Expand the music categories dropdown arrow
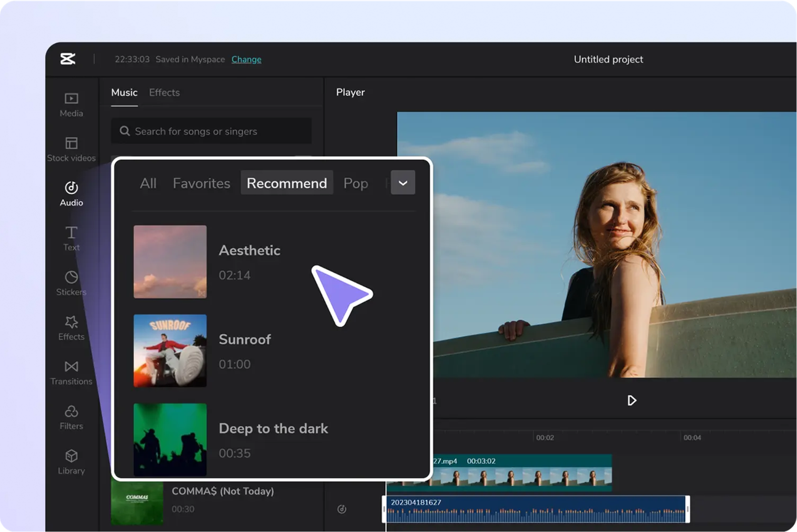The height and width of the screenshot is (532, 797). (x=403, y=183)
